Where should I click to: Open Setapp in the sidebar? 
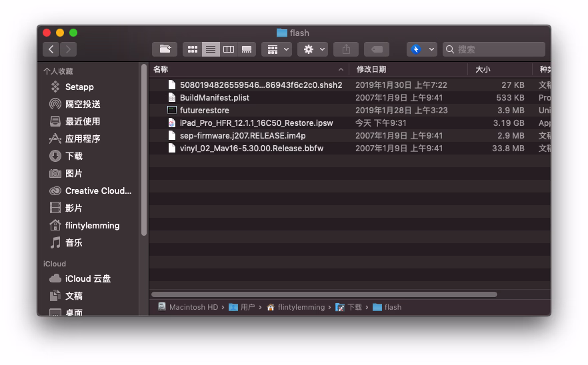click(x=79, y=87)
